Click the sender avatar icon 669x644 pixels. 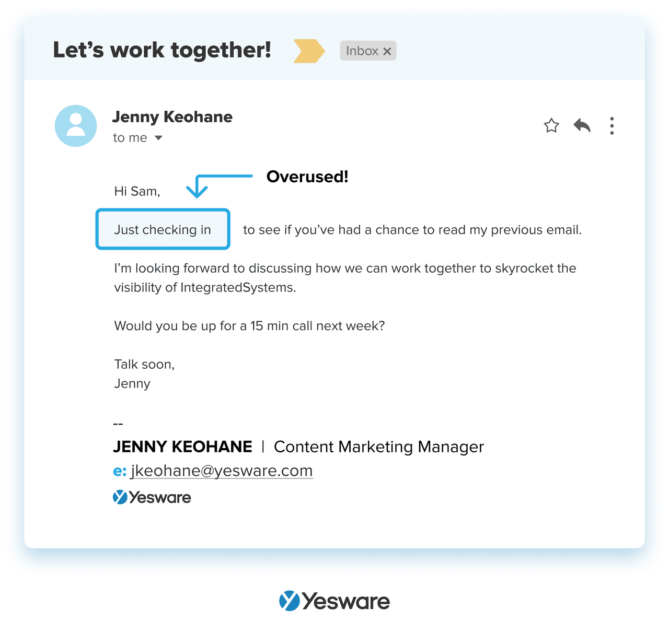76,126
